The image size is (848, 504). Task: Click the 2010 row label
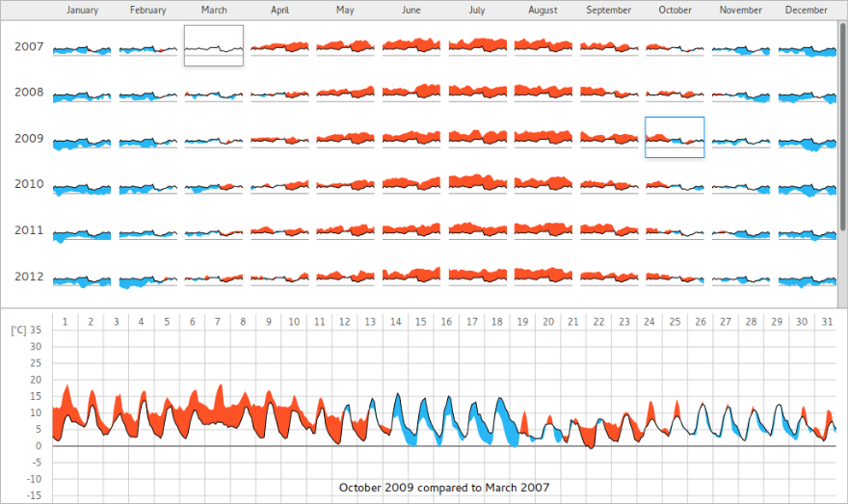29,184
